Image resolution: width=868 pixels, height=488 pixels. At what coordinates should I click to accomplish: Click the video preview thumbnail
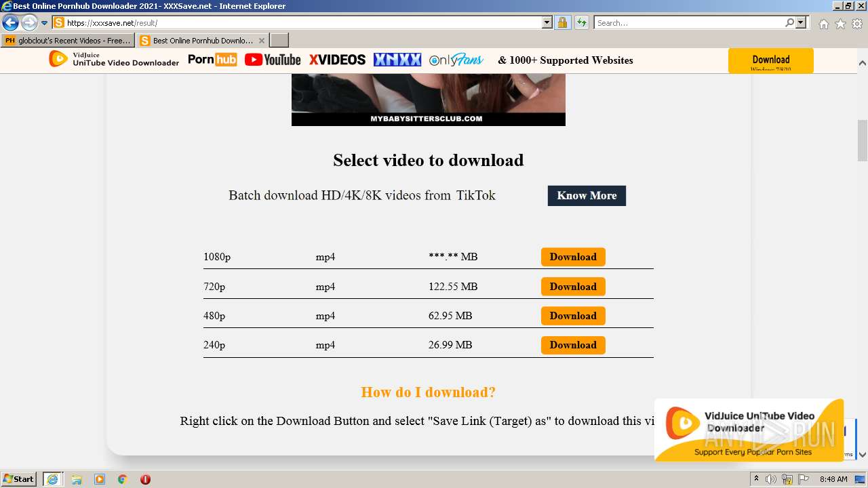point(428,100)
